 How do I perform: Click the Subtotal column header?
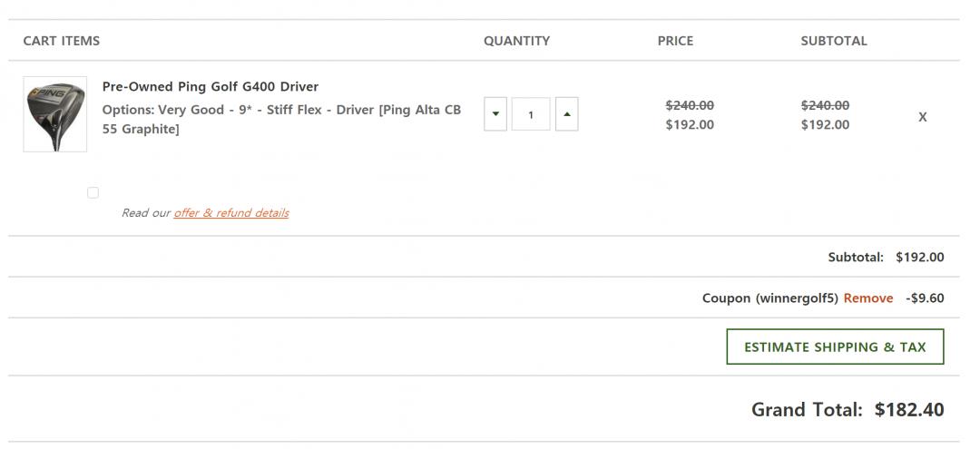pyautogui.click(x=833, y=41)
